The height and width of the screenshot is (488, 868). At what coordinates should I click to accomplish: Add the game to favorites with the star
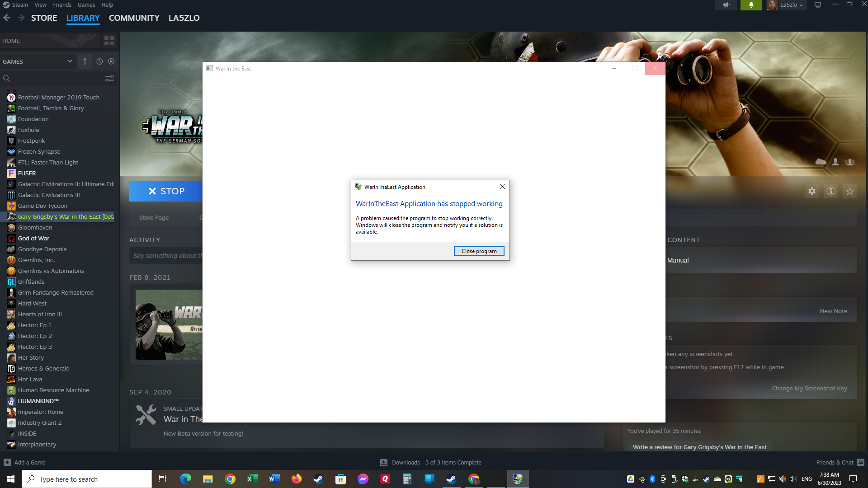click(x=850, y=191)
